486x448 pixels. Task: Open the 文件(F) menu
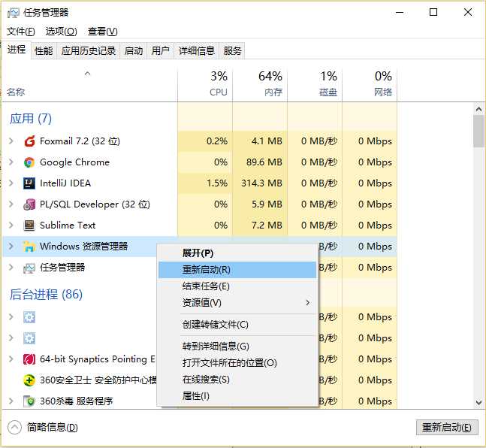click(21, 32)
